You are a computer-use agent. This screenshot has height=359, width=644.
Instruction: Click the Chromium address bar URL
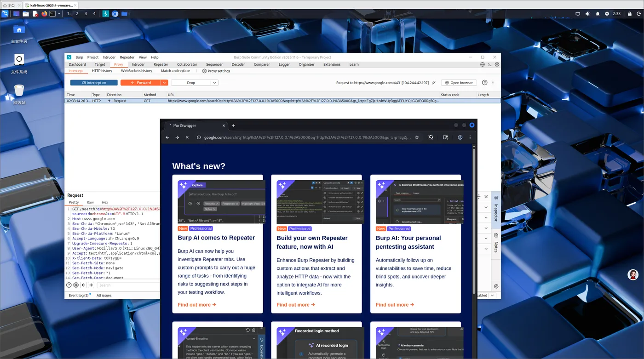pos(307,137)
